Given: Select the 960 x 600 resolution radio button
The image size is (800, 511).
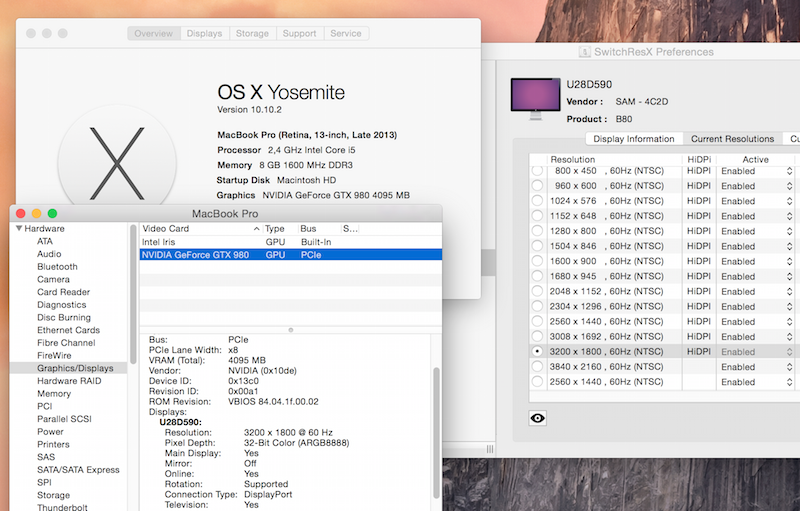Looking at the screenshot, I should [x=537, y=186].
